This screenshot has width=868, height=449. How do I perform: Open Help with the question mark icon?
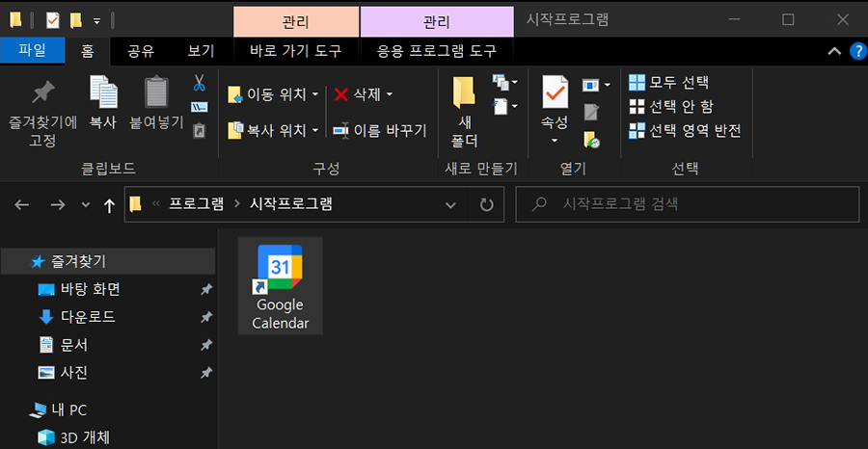point(858,51)
